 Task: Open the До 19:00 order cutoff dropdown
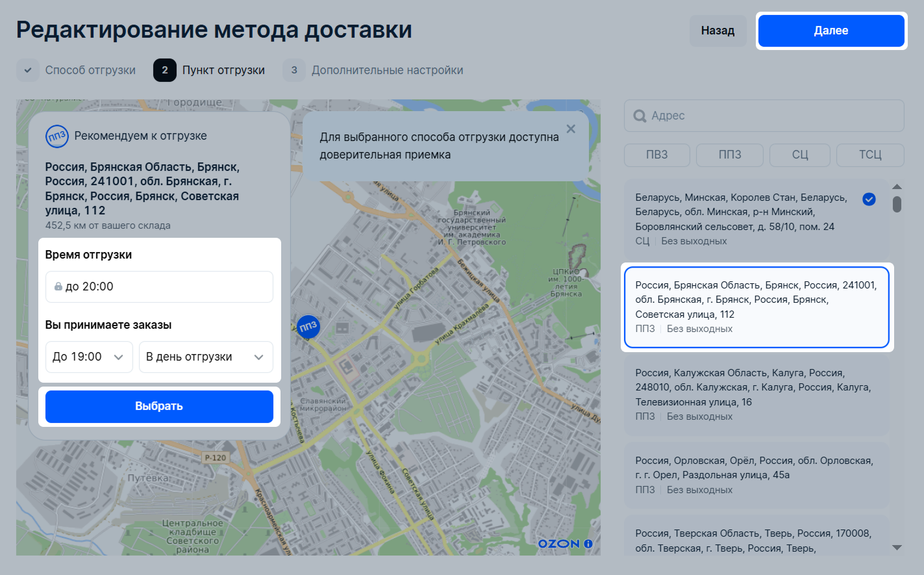point(89,357)
